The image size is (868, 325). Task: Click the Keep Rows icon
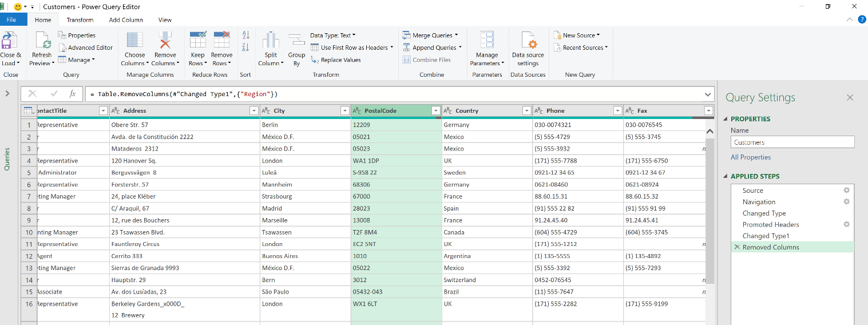pyautogui.click(x=198, y=41)
